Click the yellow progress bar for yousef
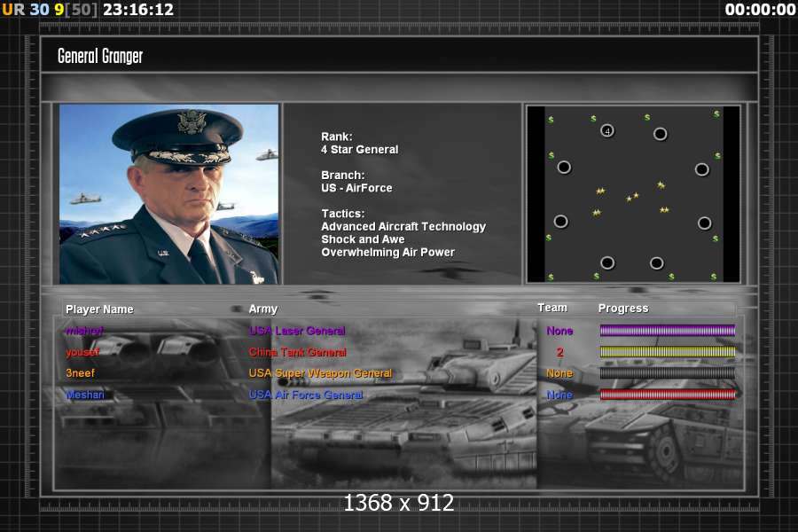Viewport: 798px width, 532px height. [667, 352]
